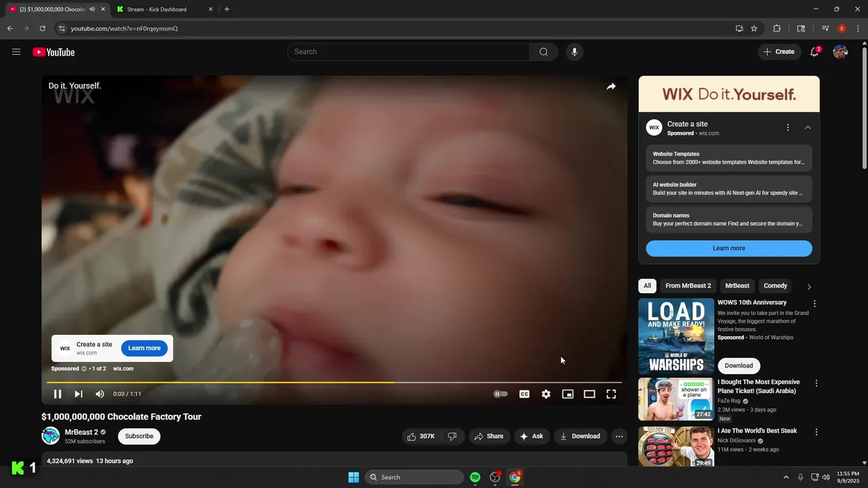Open a new browser tab
The image size is (868, 488).
[x=226, y=9]
